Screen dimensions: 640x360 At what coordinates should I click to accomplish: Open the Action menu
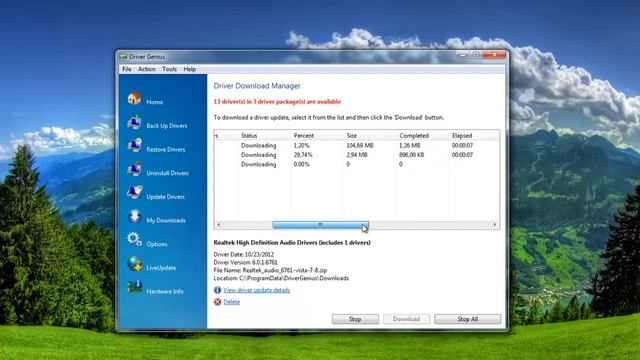pyautogui.click(x=147, y=69)
